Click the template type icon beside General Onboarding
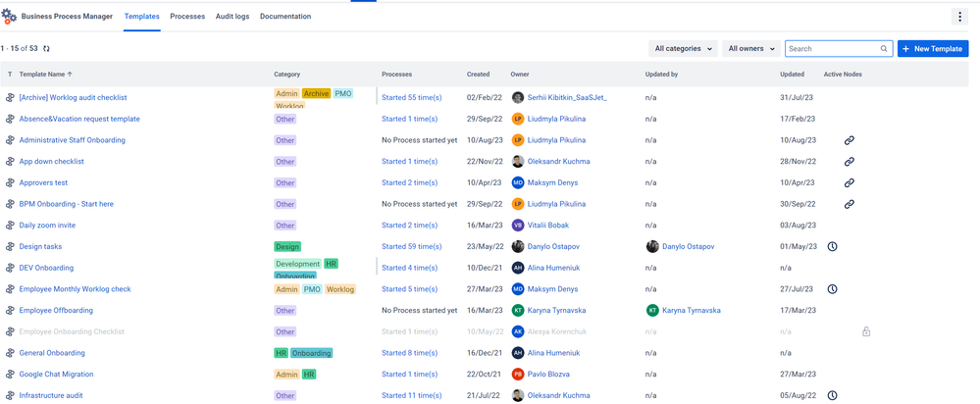The image size is (980, 404). 10,353
